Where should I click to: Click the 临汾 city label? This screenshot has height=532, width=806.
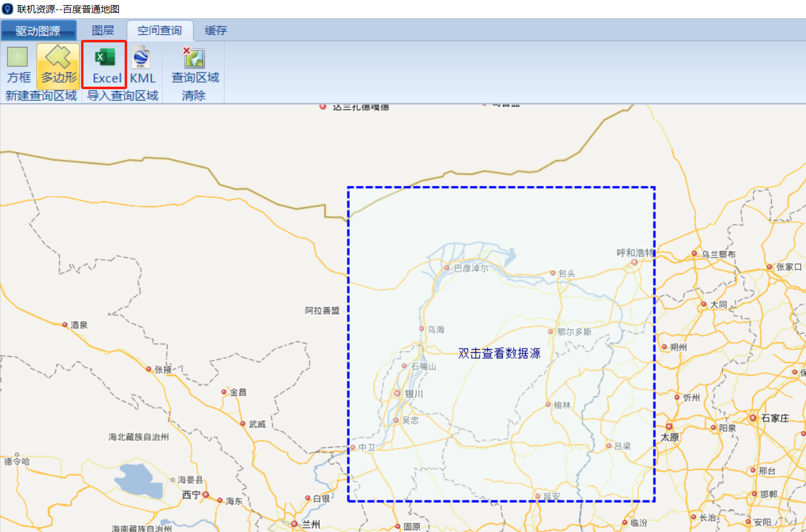[639, 523]
